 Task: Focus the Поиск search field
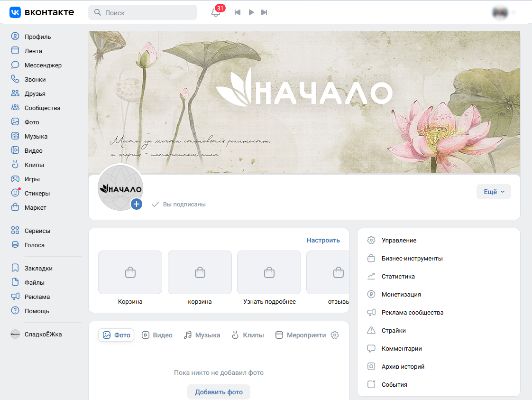[x=143, y=12]
